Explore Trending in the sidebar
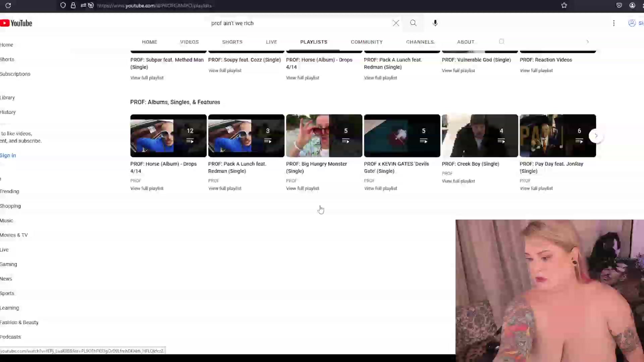This screenshot has height=362, width=644. pos(9,191)
